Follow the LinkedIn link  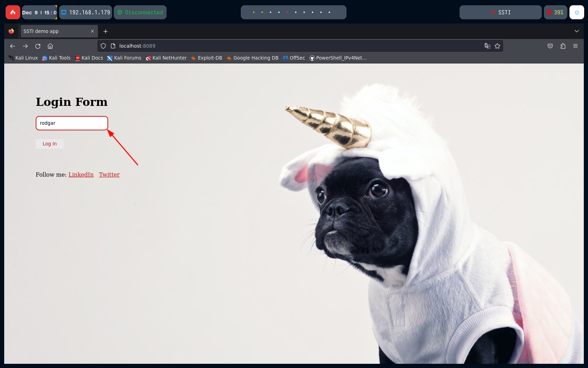click(x=81, y=175)
